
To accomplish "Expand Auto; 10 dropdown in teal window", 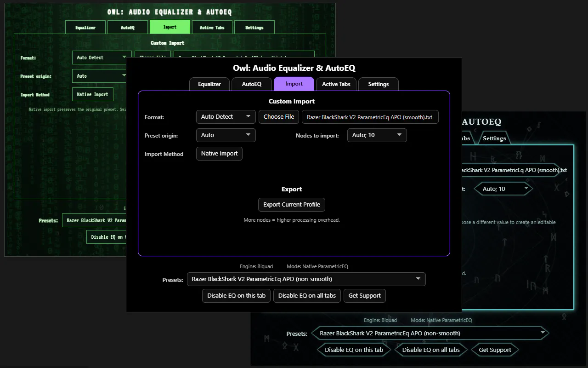I will [503, 189].
